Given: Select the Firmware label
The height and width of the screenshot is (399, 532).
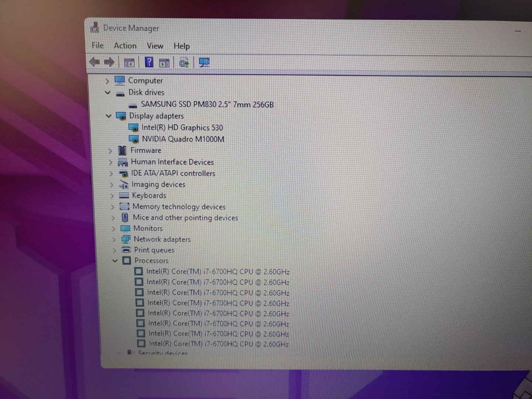Looking at the screenshot, I should (146, 150).
